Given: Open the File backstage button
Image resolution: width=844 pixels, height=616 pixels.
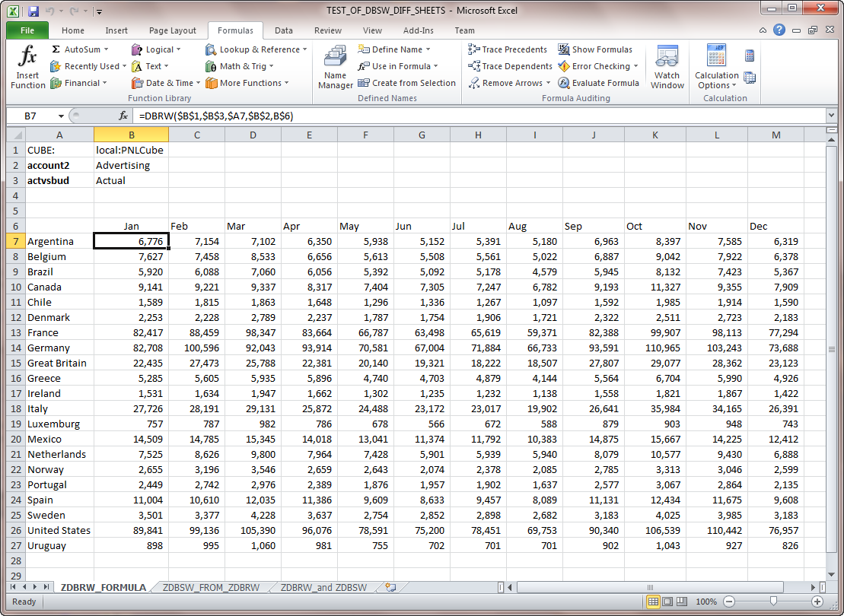Looking at the screenshot, I should coord(27,30).
